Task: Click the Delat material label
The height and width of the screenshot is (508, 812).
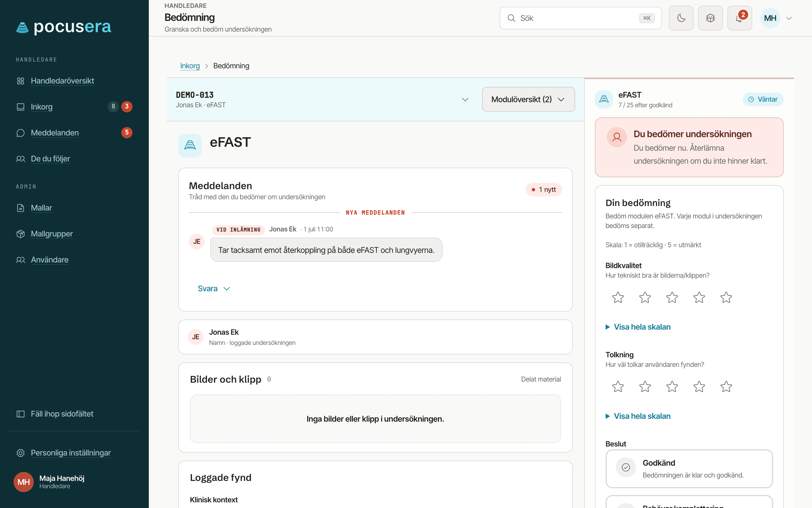Action: (541, 379)
